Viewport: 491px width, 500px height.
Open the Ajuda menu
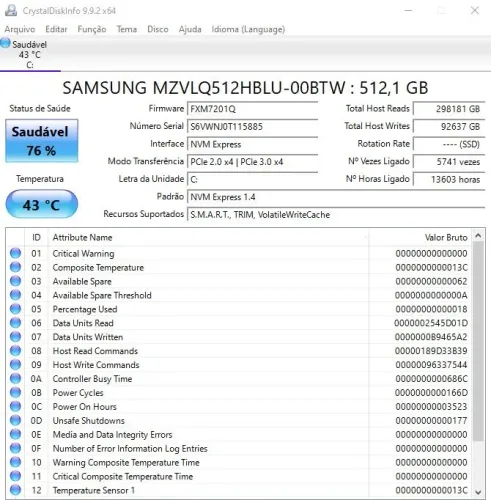coord(190,29)
